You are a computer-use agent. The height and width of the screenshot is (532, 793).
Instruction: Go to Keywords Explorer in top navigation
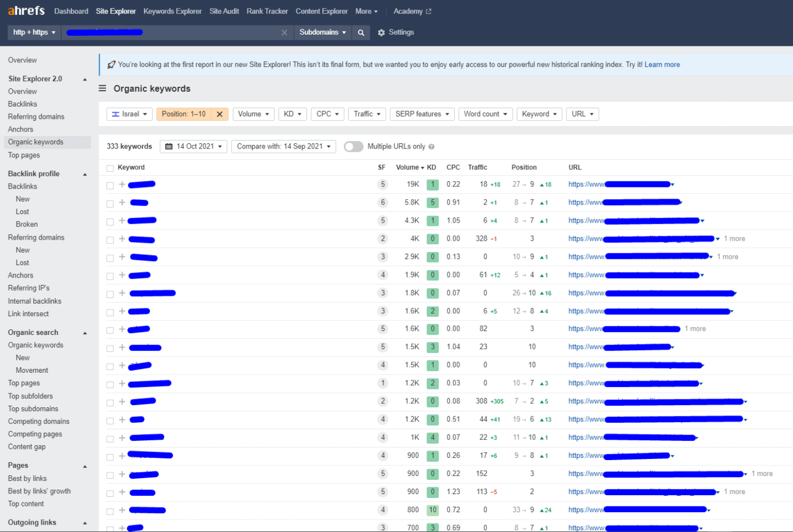(x=172, y=11)
